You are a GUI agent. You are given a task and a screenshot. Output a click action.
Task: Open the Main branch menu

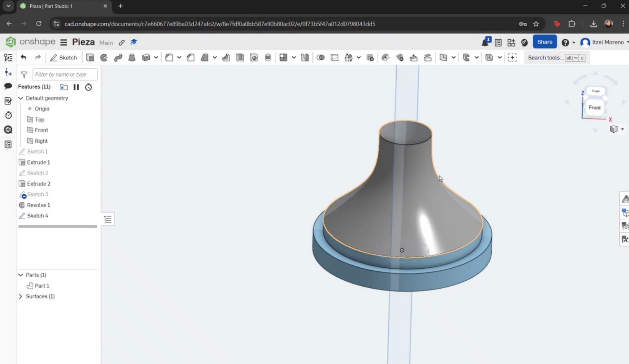[106, 42]
